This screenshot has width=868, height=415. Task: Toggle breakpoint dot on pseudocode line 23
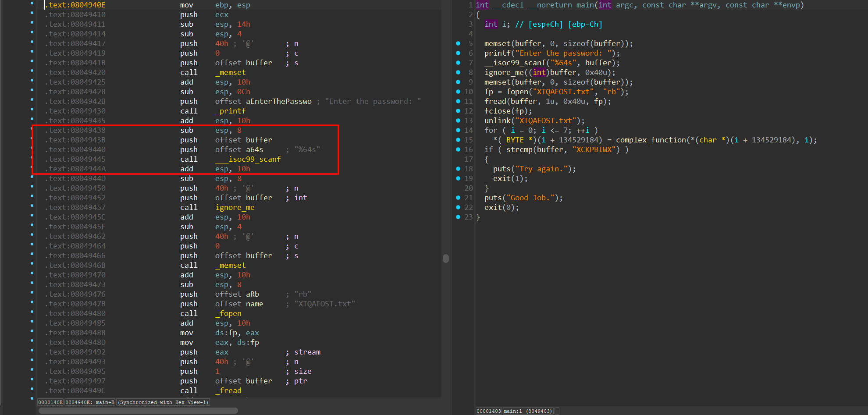pyautogui.click(x=458, y=217)
